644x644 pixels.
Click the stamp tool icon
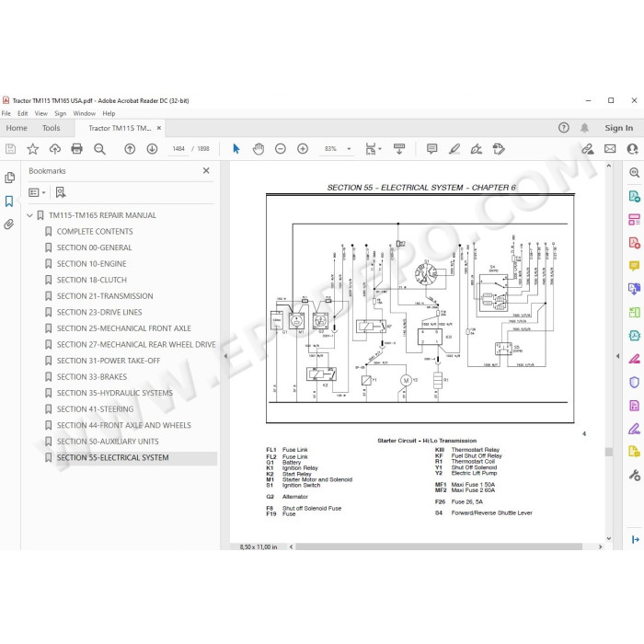coord(499,149)
